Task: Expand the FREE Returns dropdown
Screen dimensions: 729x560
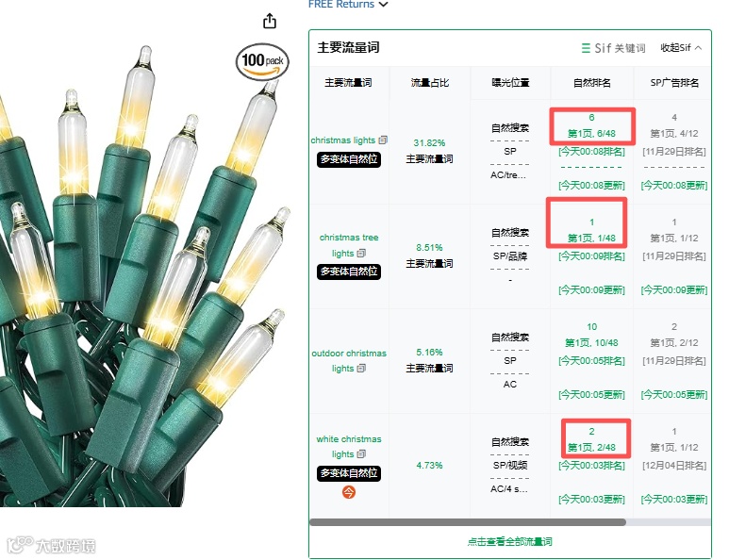Action: (348, 4)
